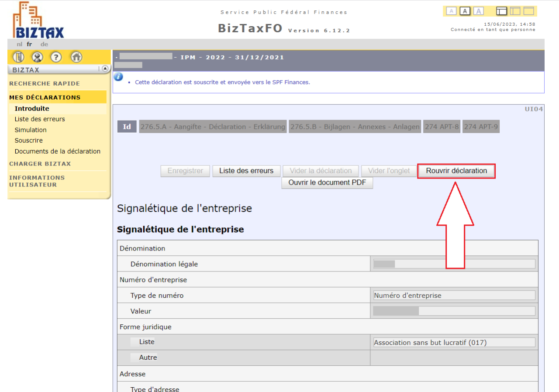
Task: Click Ouvrir le document PDF button
Action: (328, 182)
